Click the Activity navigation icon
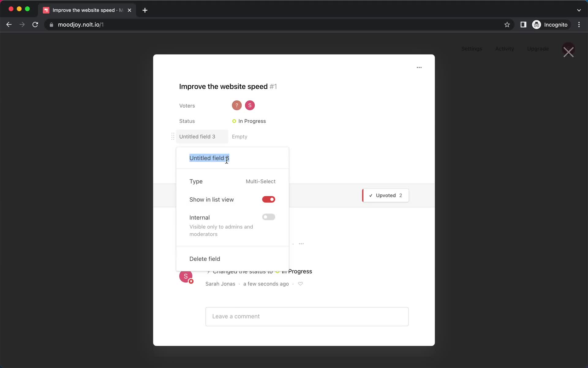 coord(504,49)
